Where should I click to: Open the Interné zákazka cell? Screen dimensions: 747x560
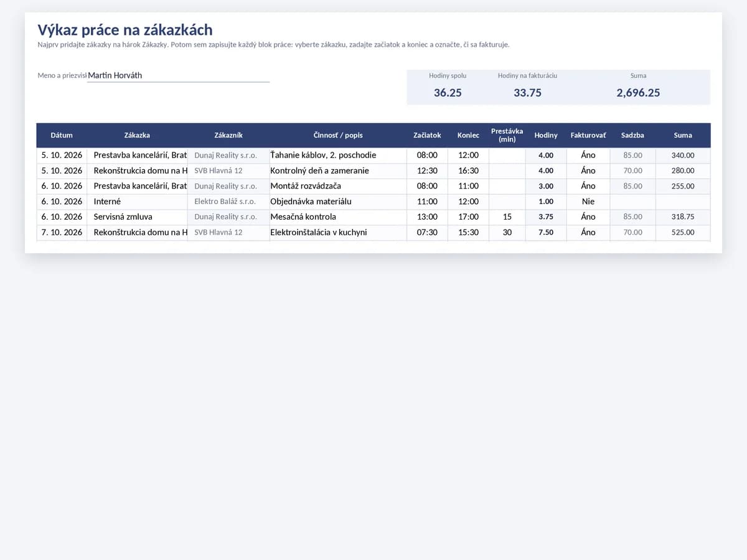click(x=137, y=202)
